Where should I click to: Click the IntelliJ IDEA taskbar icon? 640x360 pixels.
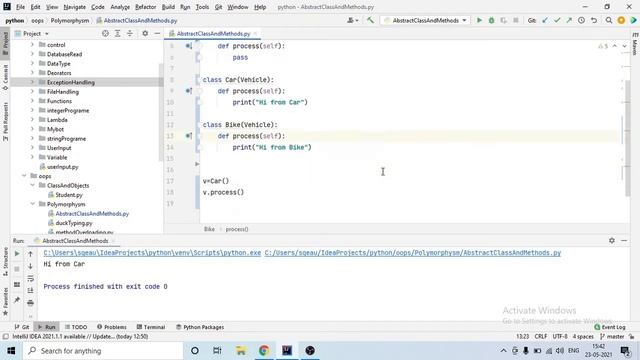[287, 351]
